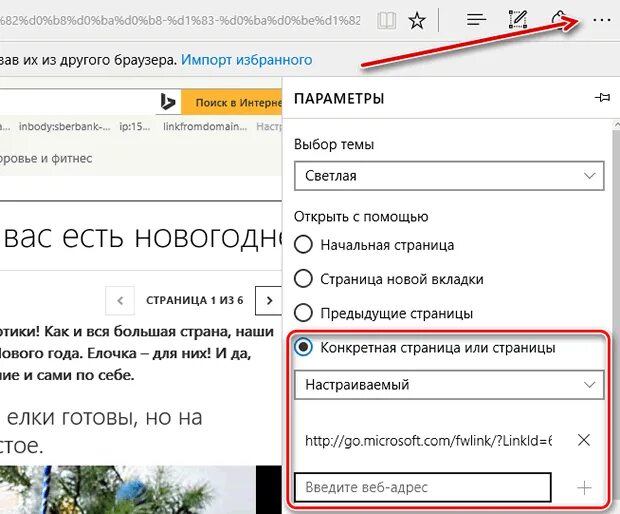Viewport: 620px width, 514px height.
Task: Go to next slideshow page arrow
Action: (x=269, y=300)
